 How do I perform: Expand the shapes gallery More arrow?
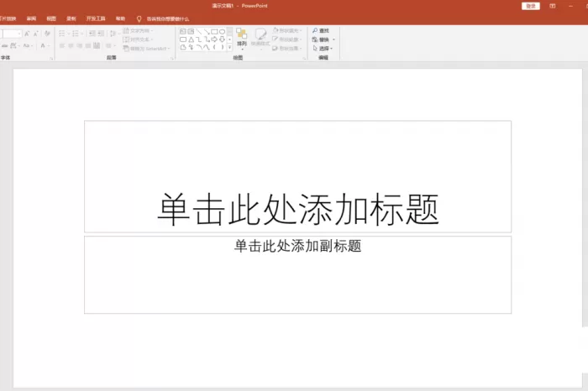tap(229, 47)
